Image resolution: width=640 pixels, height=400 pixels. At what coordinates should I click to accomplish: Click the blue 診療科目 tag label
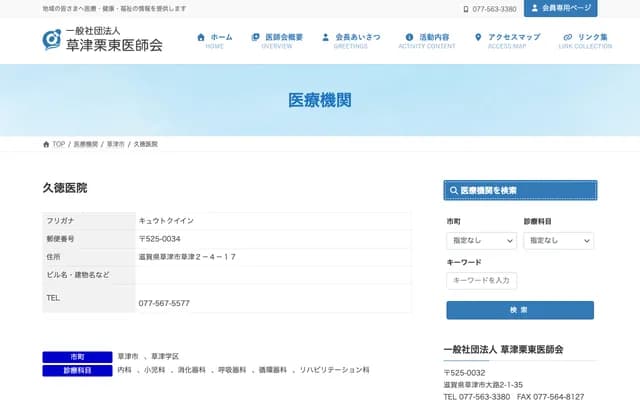tap(77, 370)
